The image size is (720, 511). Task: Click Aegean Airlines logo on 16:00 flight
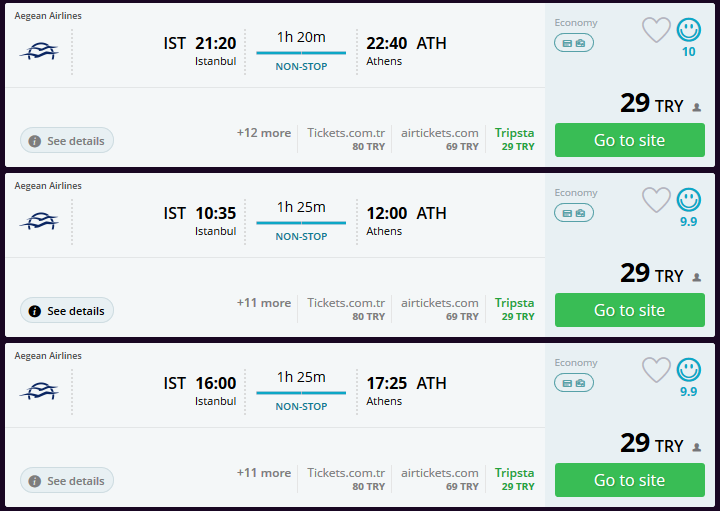point(39,391)
